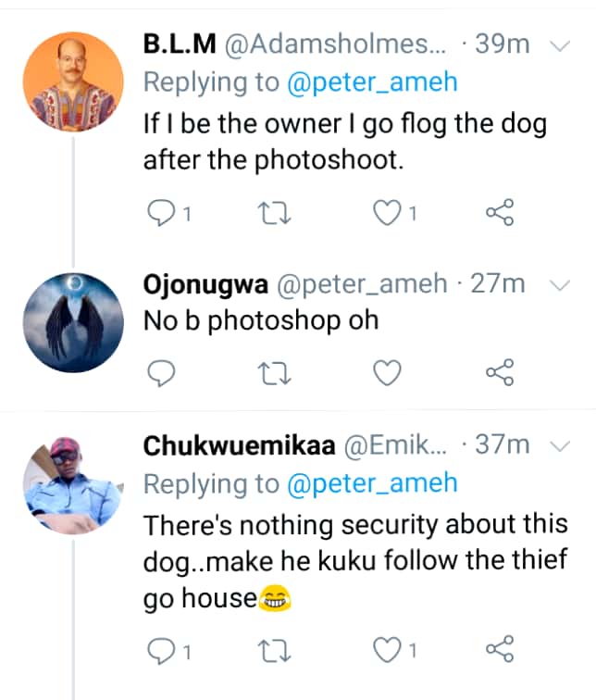Open @peter_ameh link in B.L.M's reply
Screen dimensions: 596x700
(x=371, y=82)
